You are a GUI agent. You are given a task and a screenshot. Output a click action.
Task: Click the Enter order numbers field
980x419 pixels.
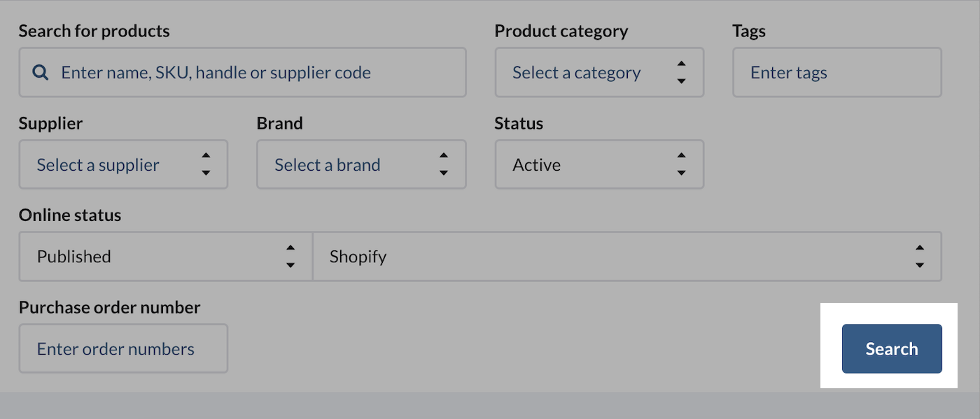pyautogui.click(x=123, y=349)
